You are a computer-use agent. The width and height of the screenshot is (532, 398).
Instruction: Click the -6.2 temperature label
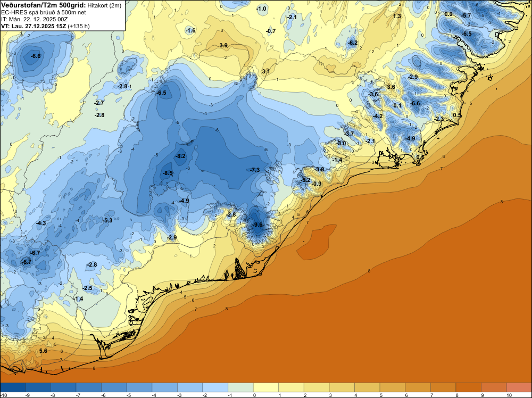(353, 43)
